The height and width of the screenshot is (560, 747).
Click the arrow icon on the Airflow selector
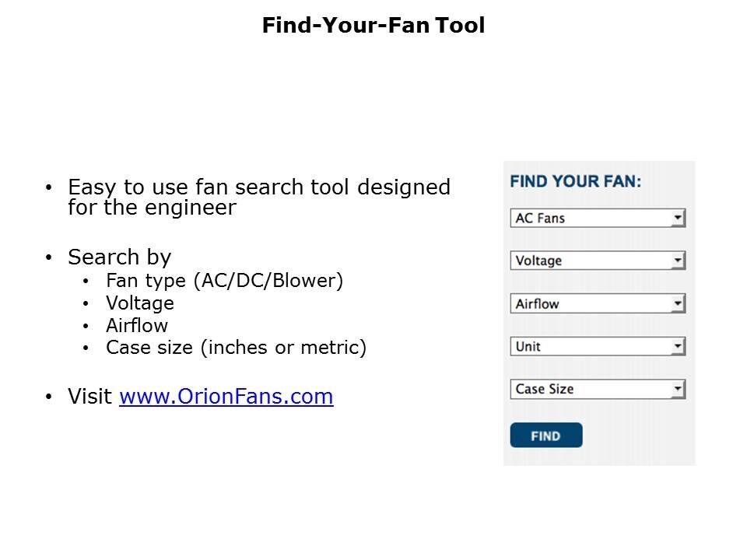click(x=679, y=303)
